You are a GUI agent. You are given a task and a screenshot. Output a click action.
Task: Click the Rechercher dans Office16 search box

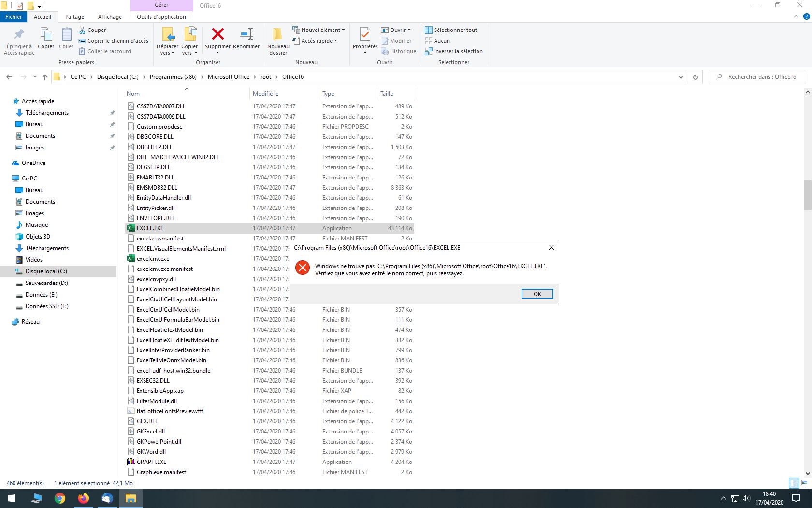tap(757, 77)
